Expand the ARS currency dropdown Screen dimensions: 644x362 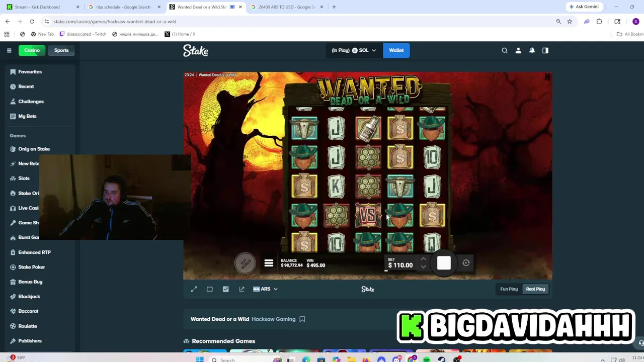(265, 289)
